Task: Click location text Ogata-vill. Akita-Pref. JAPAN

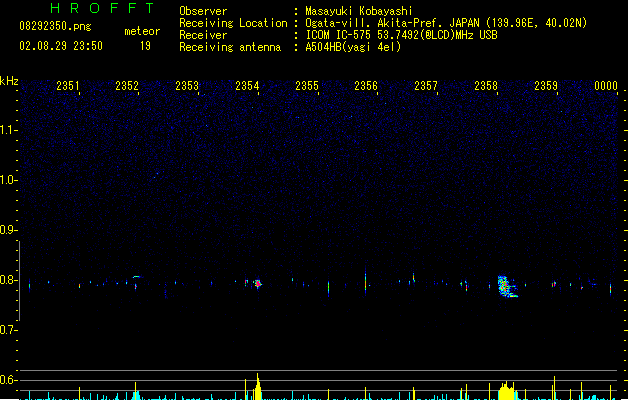Action: [x=392, y=23]
